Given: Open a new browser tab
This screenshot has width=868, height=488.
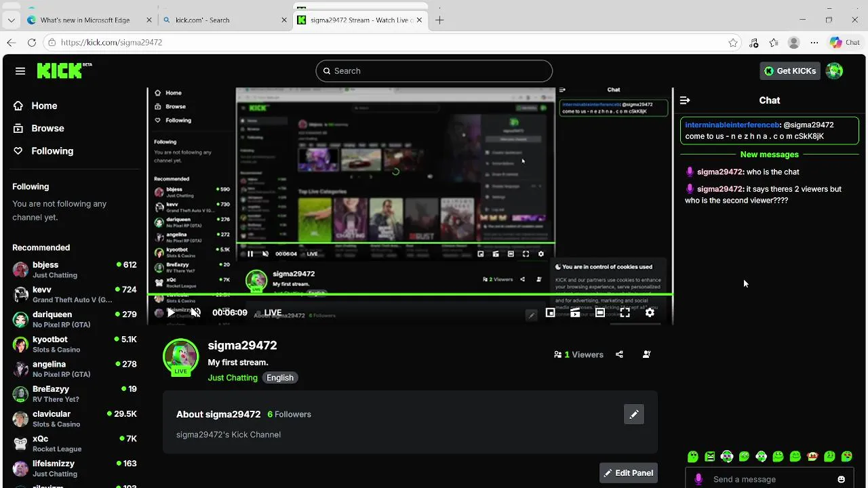Looking at the screenshot, I should [x=439, y=20].
